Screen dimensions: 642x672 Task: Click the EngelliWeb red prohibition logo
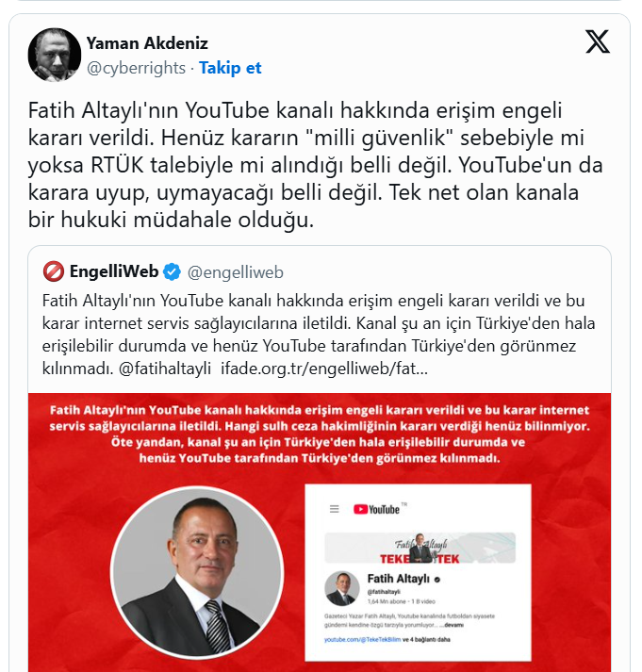53,271
